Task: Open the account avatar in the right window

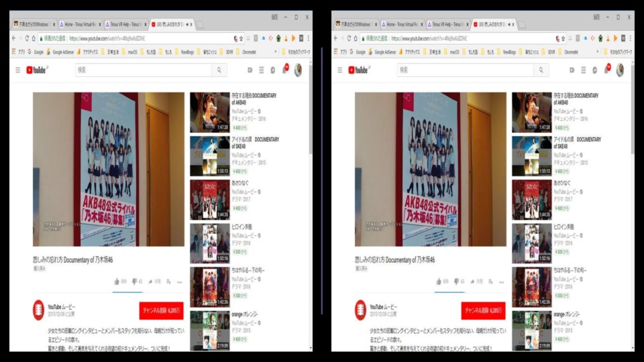Action: pos(620,70)
